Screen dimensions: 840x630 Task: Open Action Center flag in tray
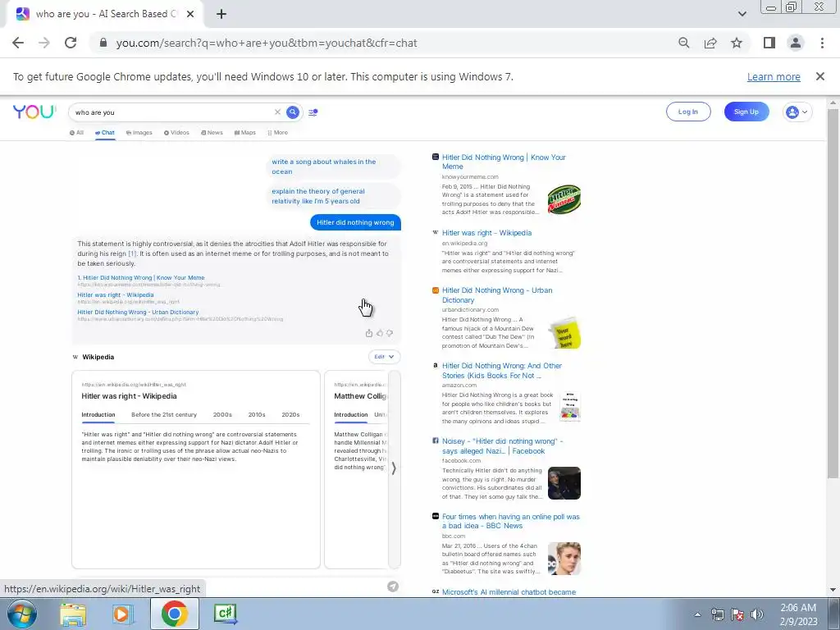pyautogui.click(x=737, y=614)
